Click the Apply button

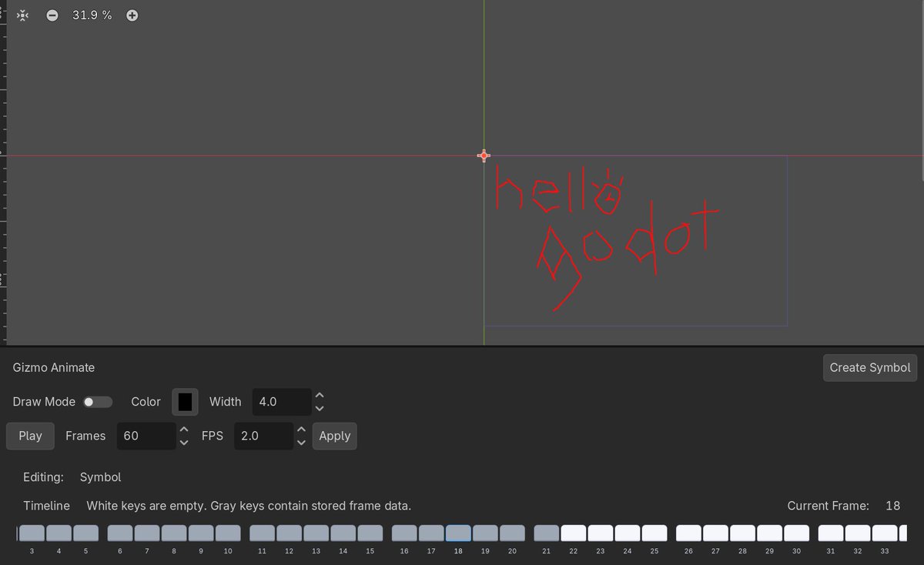pos(335,436)
